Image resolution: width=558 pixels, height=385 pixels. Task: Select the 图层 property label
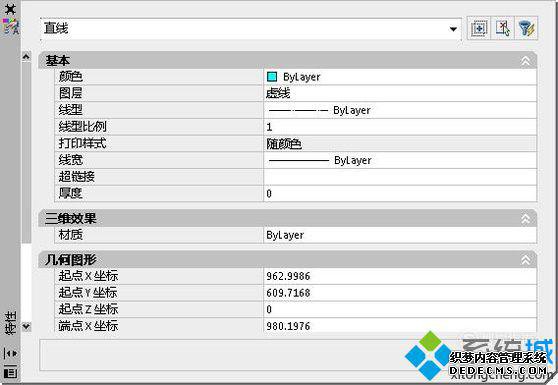pos(70,93)
